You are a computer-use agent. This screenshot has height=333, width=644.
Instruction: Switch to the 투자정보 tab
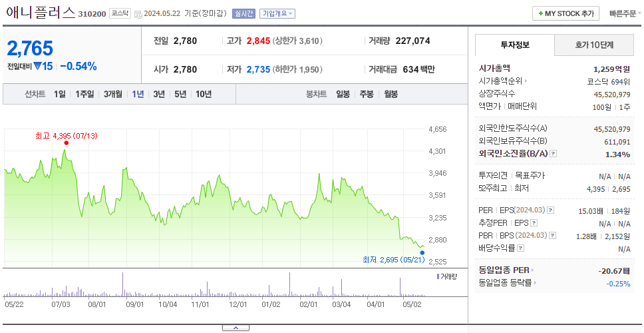click(x=515, y=45)
